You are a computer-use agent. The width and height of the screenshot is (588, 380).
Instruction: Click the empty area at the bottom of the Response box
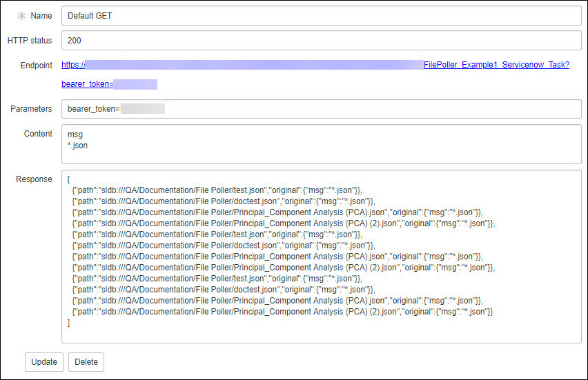point(321,334)
